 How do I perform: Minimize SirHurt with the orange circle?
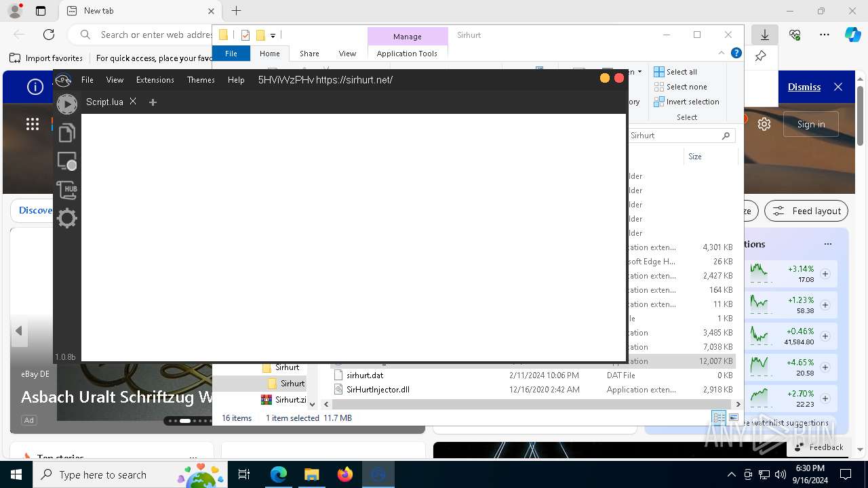coord(604,78)
